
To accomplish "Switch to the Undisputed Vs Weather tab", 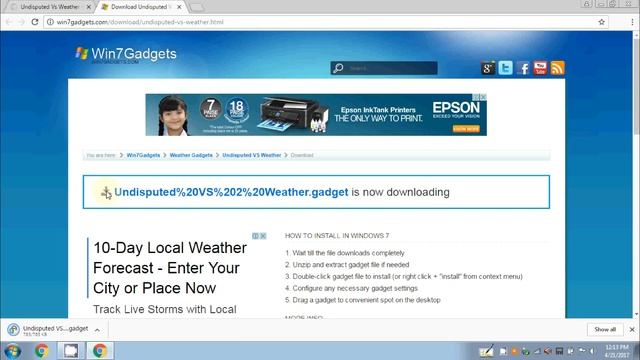I will click(x=49, y=7).
